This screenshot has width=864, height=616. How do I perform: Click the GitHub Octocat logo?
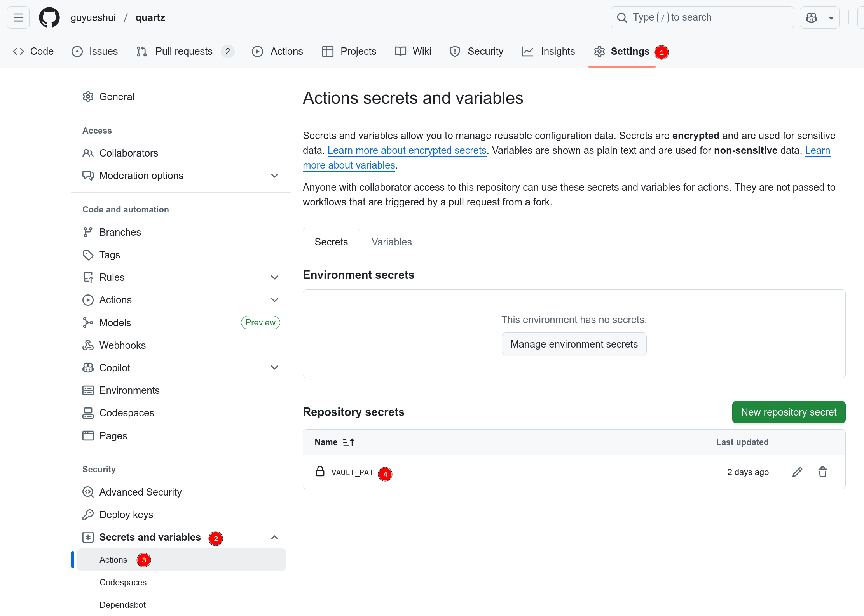(x=49, y=17)
